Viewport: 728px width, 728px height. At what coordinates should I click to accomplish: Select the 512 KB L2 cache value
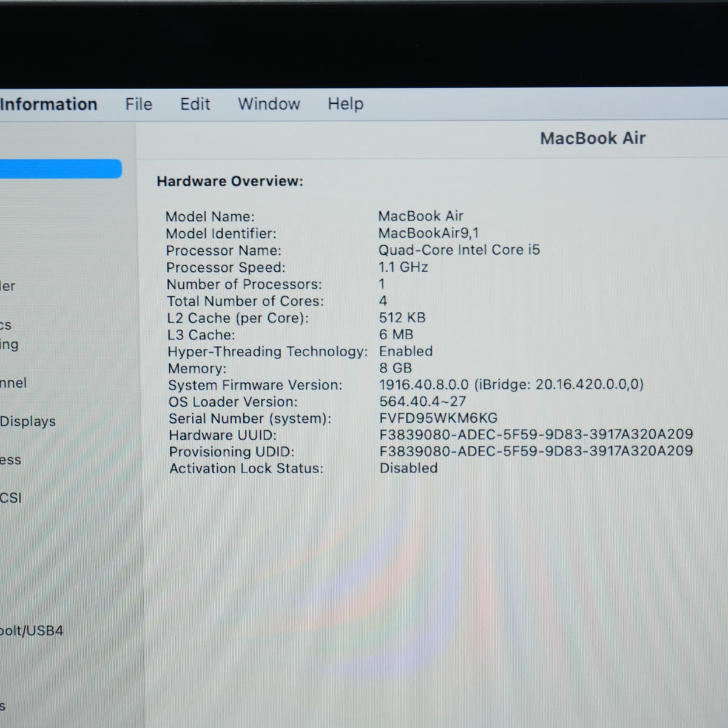tap(402, 317)
